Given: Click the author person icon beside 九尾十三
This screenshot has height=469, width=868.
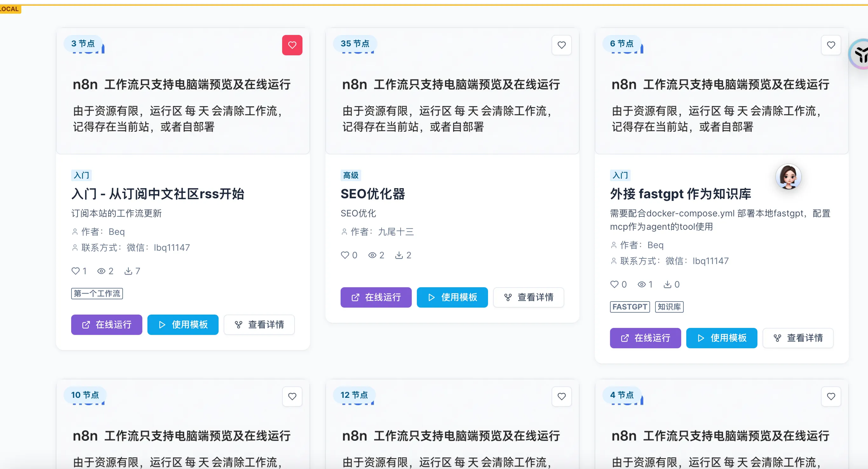Looking at the screenshot, I should tap(344, 232).
